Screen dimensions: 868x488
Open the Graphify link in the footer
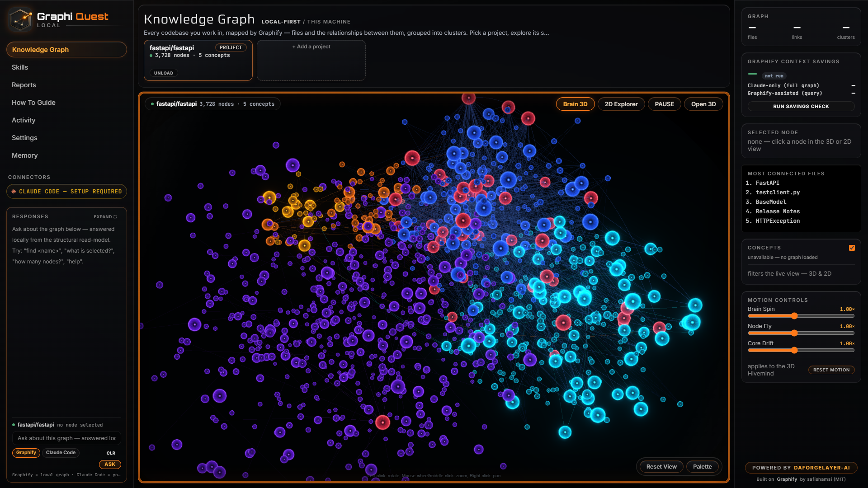tap(787, 479)
